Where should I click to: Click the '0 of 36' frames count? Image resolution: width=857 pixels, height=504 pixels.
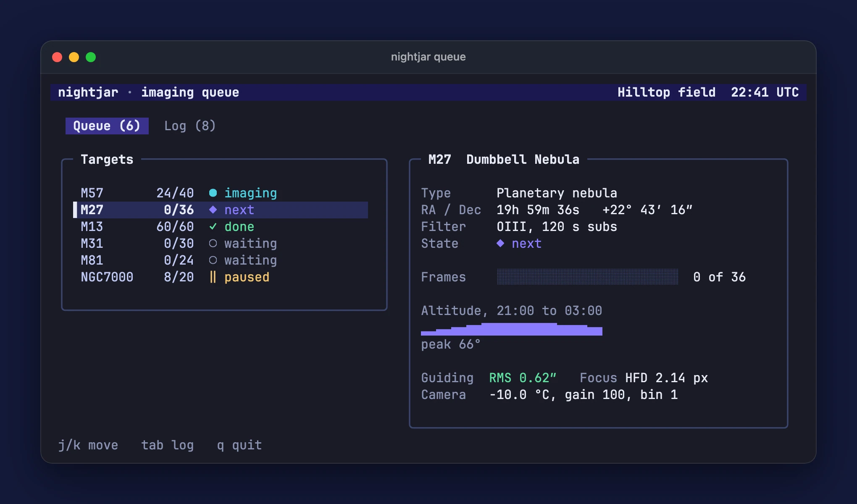720,277
